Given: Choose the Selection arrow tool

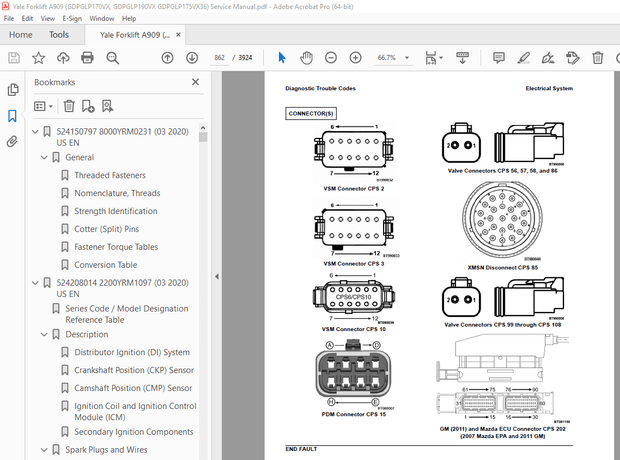Looking at the screenshot, I should click(282, 58).
